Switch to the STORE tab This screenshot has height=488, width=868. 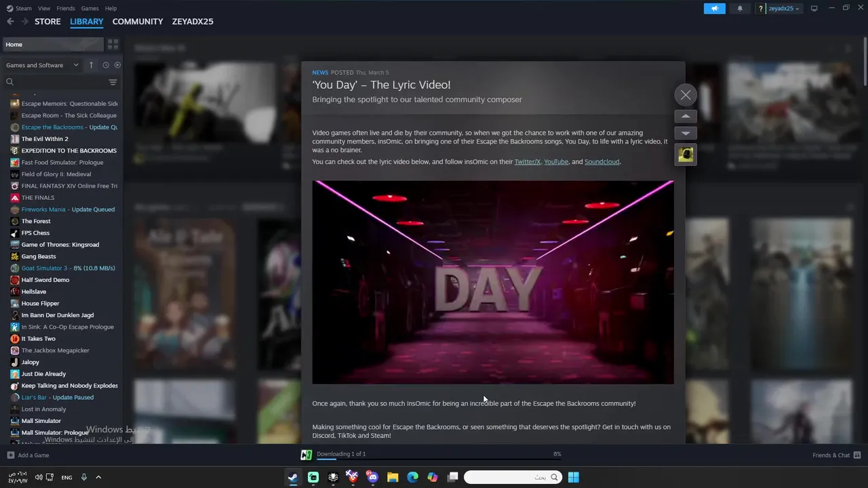47,22
